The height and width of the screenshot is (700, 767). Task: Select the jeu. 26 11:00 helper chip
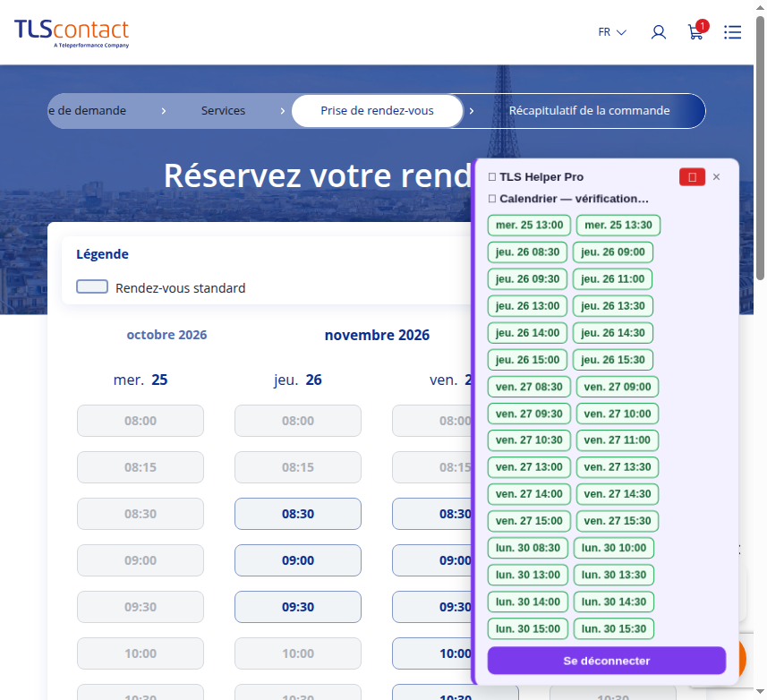pyautogui.click(x=613, y=278)
